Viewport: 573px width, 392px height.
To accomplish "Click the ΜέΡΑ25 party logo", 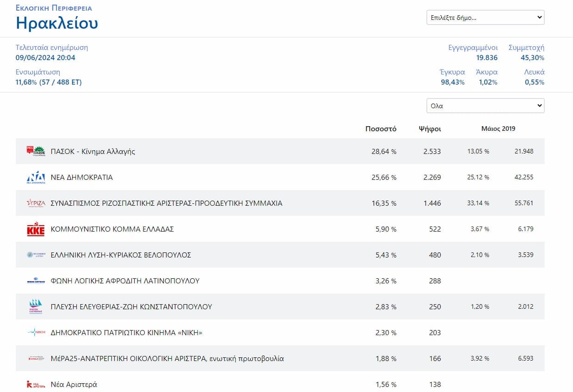I will 36,358.
